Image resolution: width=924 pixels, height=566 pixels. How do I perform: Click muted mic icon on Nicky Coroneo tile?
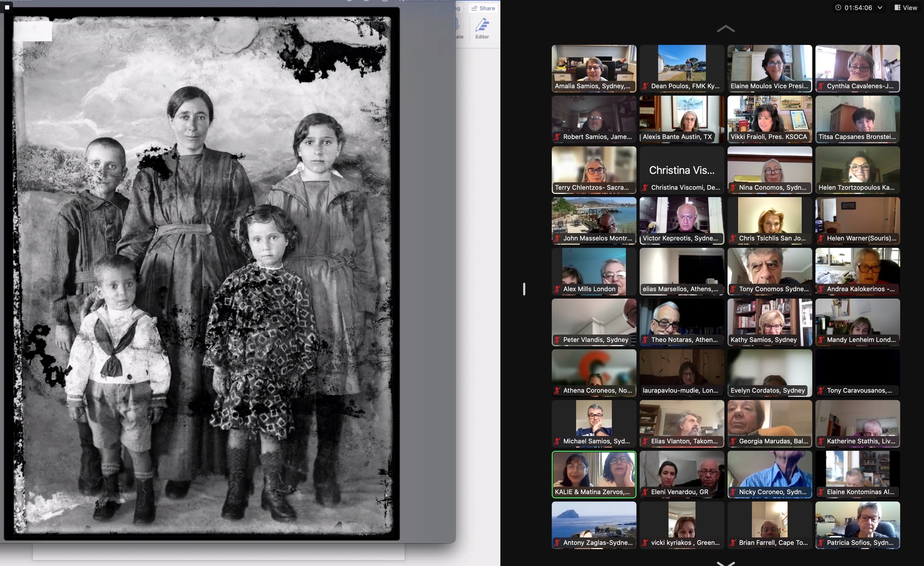733,492
